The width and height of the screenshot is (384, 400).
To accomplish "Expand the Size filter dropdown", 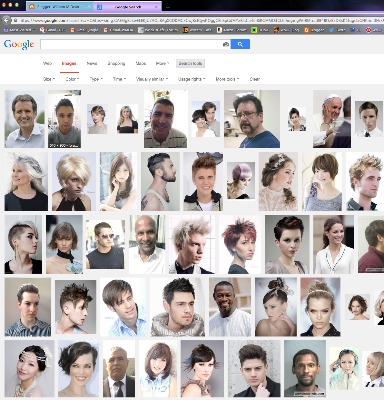I will [49, 79].
